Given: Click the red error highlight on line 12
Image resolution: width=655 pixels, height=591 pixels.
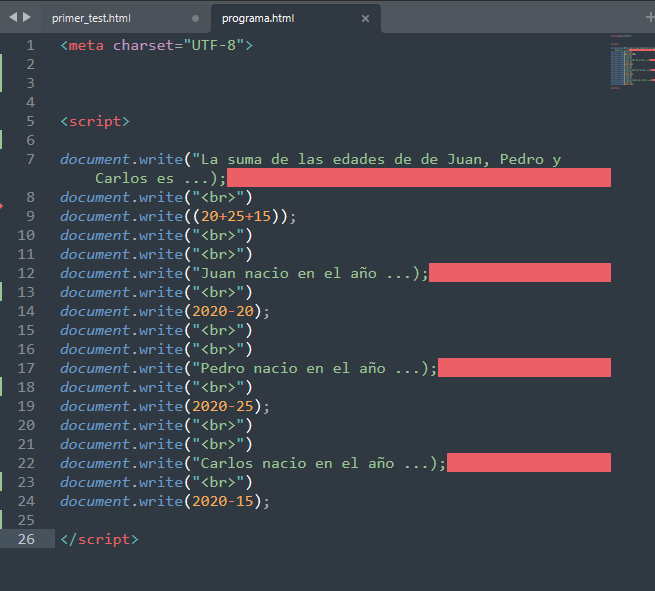Looking at the screenshot, I should 520,272.
